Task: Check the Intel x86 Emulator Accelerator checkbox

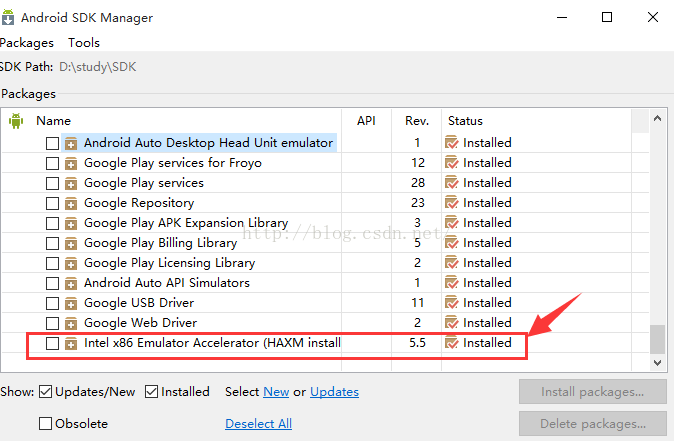Action: [x=52, y=343]
